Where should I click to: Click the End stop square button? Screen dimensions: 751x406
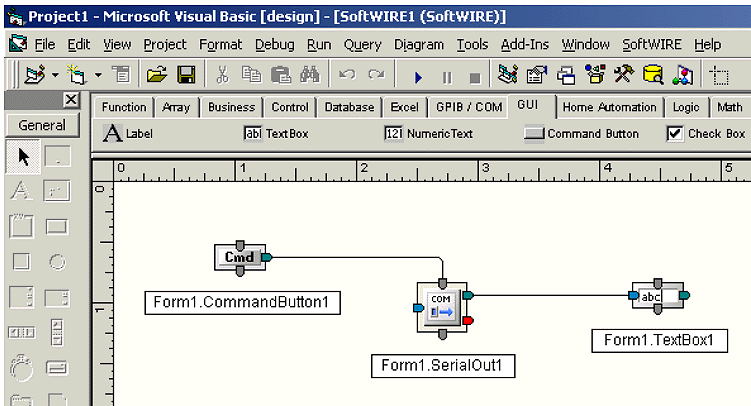click(475, 78)
